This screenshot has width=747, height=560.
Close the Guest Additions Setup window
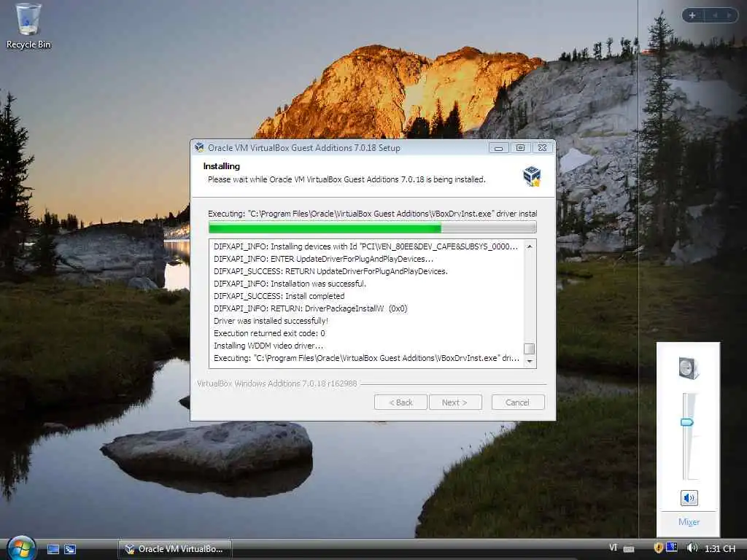(x=542, y=147)
